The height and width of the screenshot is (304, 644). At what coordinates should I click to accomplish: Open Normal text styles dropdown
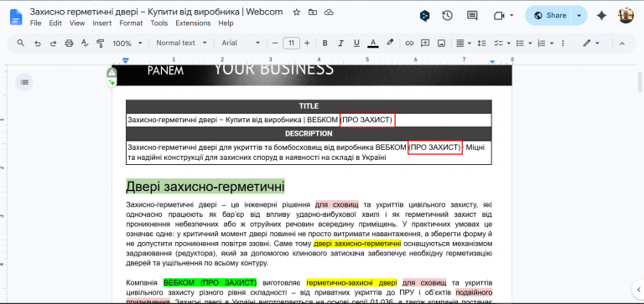point(181,43)
